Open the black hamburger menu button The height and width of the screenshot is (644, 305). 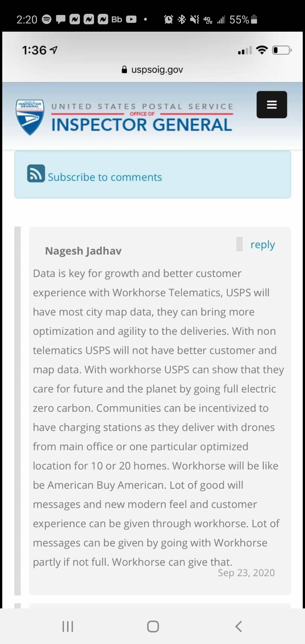pyautogui.click(x=272, y=105)
